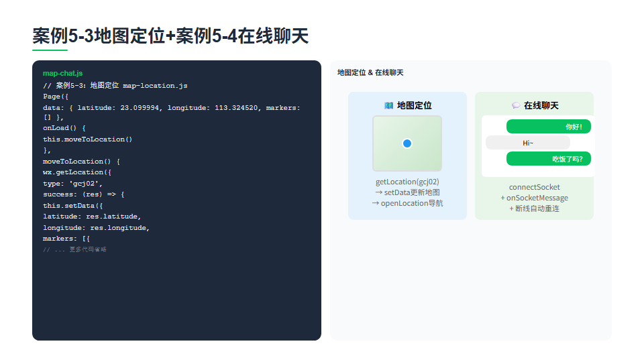The width and height of the screenshot is (644, 362).
Task: Click the slide title 案例5-3地图定位+案例5-4在线聊天
Action: click(x=170, y=36)
